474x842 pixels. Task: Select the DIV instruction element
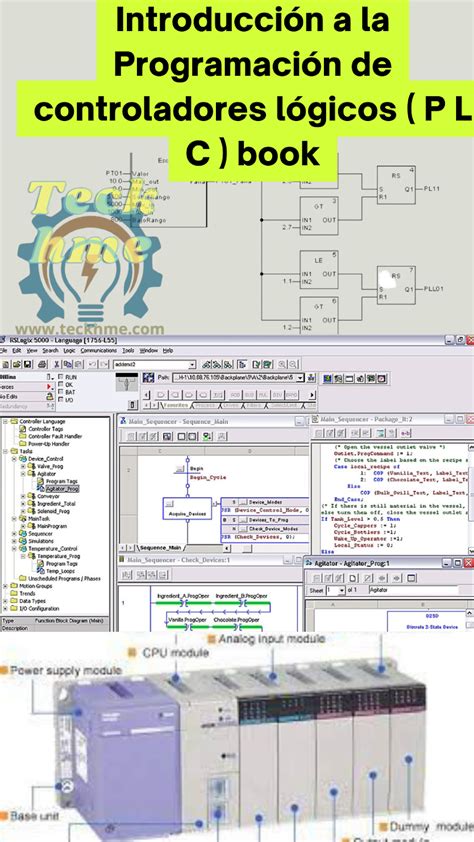277,395
